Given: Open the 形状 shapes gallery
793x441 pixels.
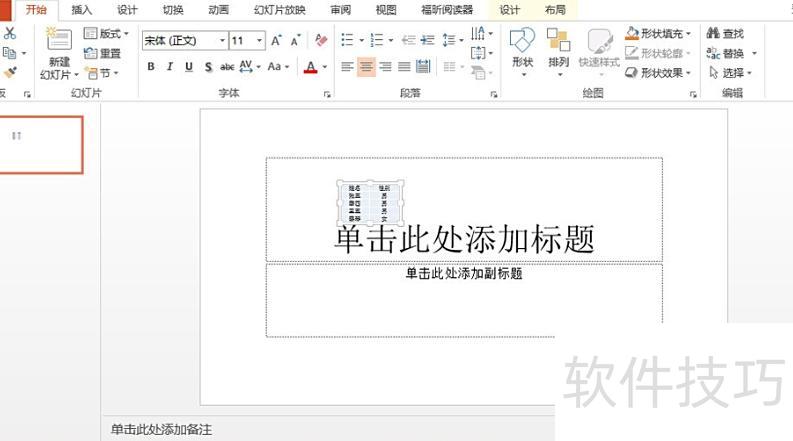Looking at the screenshot, I should tap(522, 52).
